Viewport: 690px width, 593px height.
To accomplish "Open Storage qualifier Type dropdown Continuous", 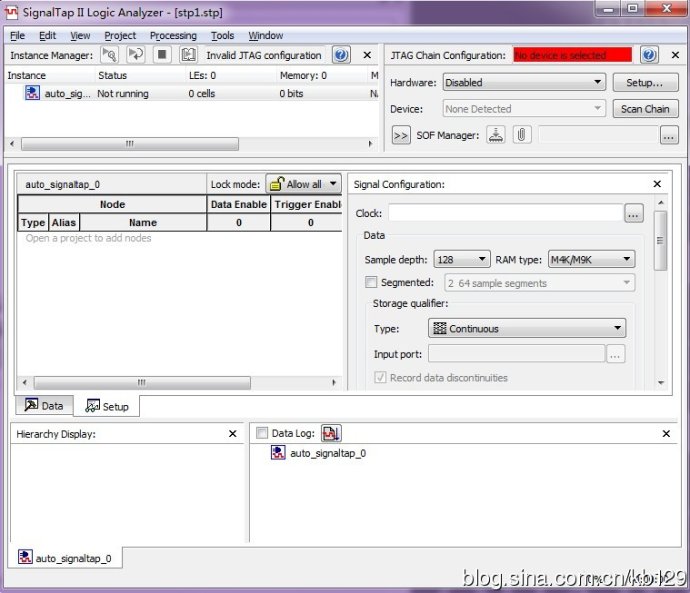I will pyautogui.click(x=527, y=328).
